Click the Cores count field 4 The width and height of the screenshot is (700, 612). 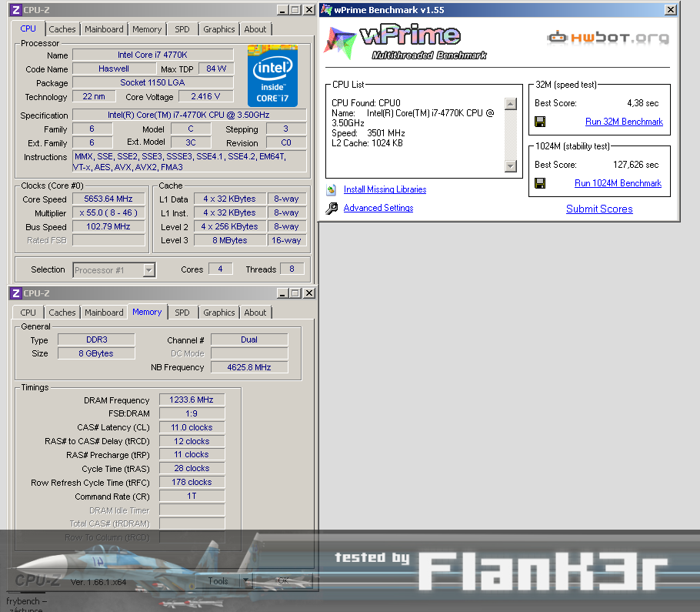(220, 269)
